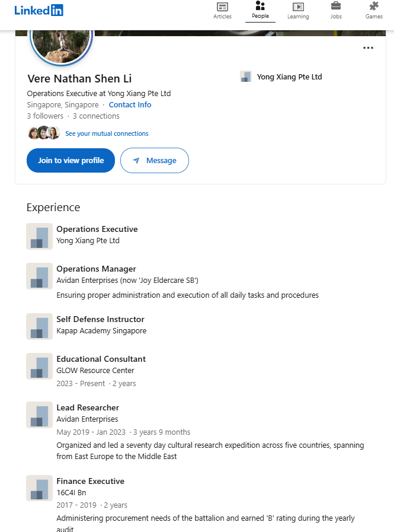Go to the Jobs briefcase icon

point(336,7)
